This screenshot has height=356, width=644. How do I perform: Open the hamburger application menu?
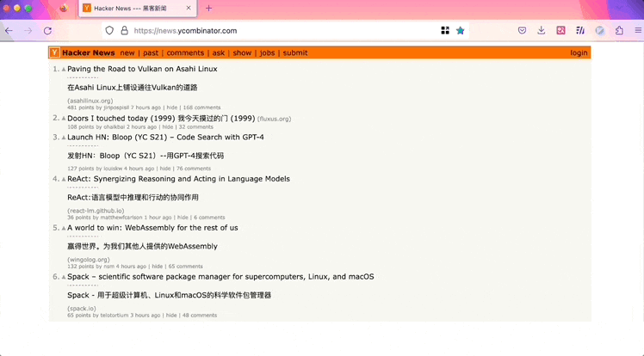point(638,30)
